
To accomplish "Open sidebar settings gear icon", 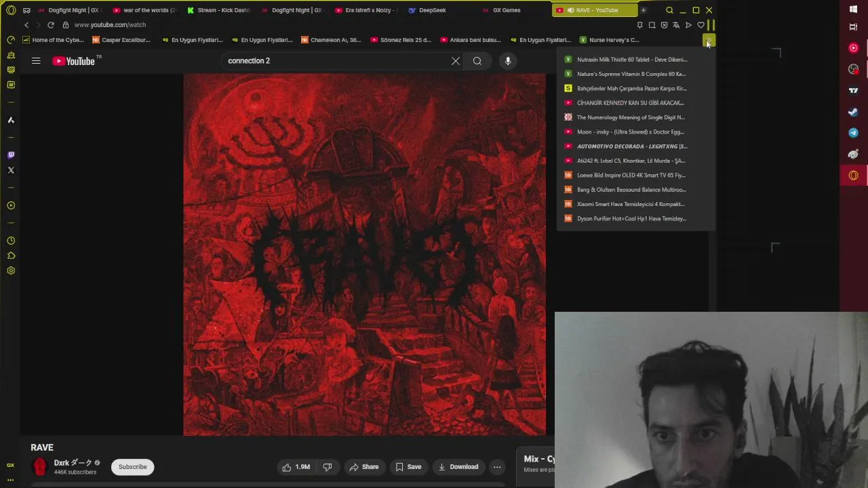I will [x=11, y=270].
